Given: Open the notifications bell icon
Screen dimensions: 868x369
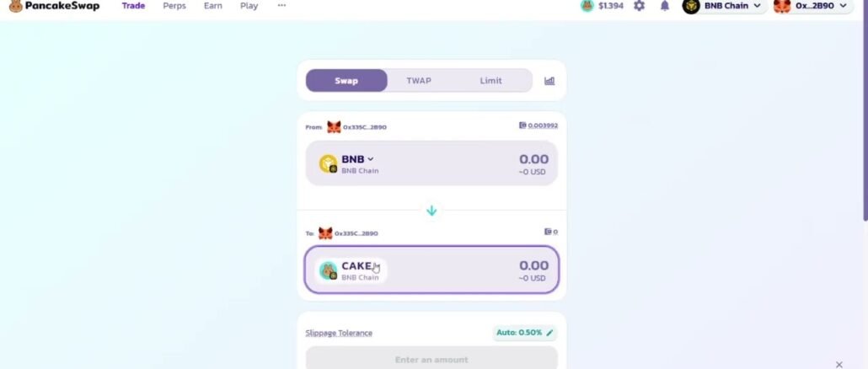Looking at the screenshot, I should (665, 6).
